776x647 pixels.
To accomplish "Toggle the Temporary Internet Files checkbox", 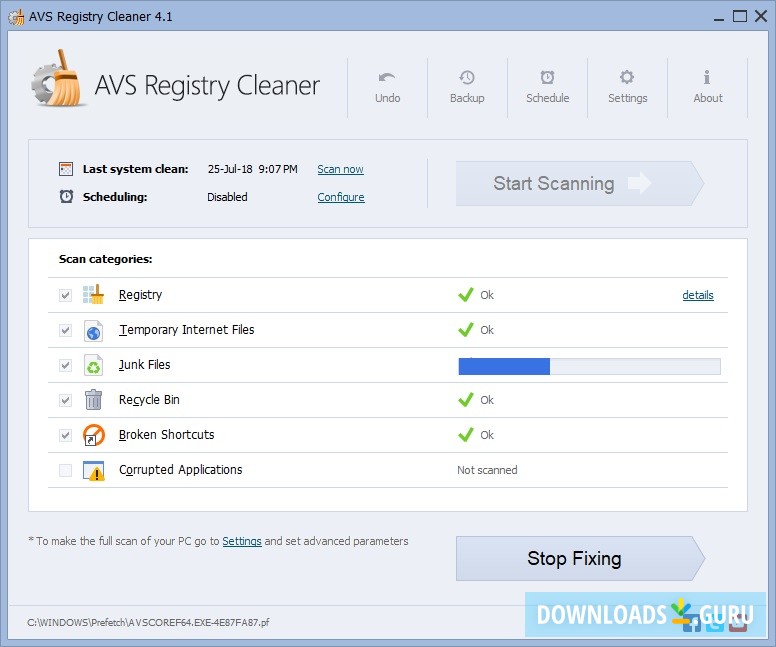I will click(x=65, y=330).
